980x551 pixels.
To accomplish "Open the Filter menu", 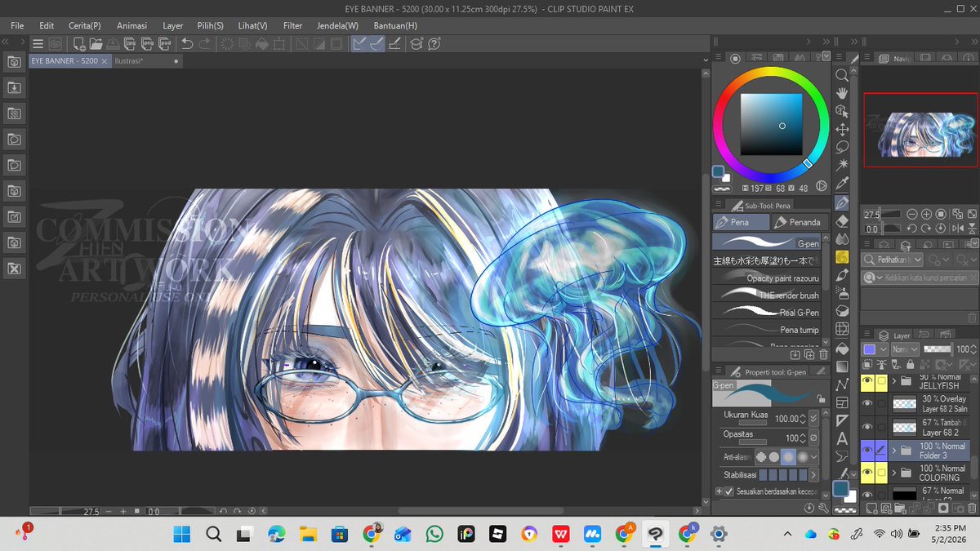I will pyautogui.click(x=292, y=25).
